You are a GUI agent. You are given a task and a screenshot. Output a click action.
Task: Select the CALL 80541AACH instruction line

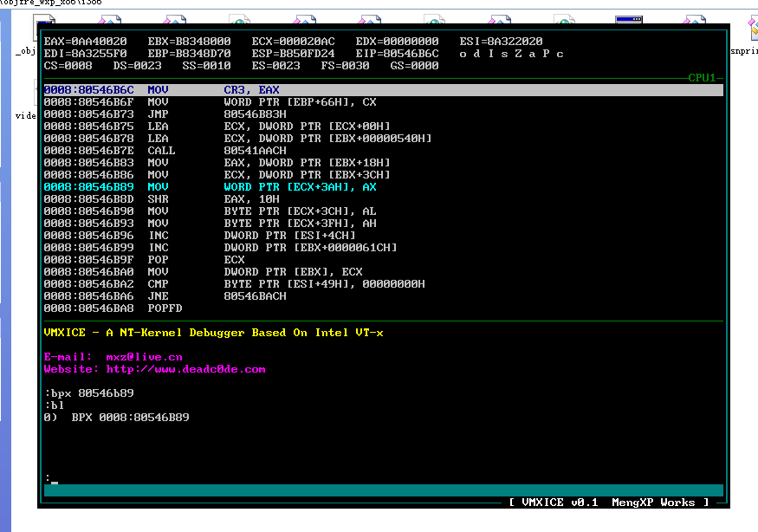(165, 151)
